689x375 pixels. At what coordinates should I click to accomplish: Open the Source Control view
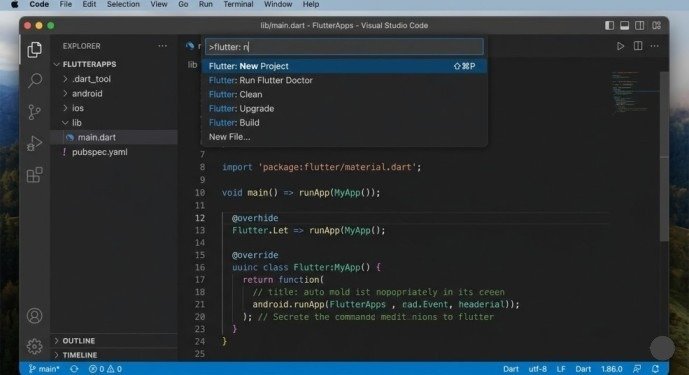[34, 112]
